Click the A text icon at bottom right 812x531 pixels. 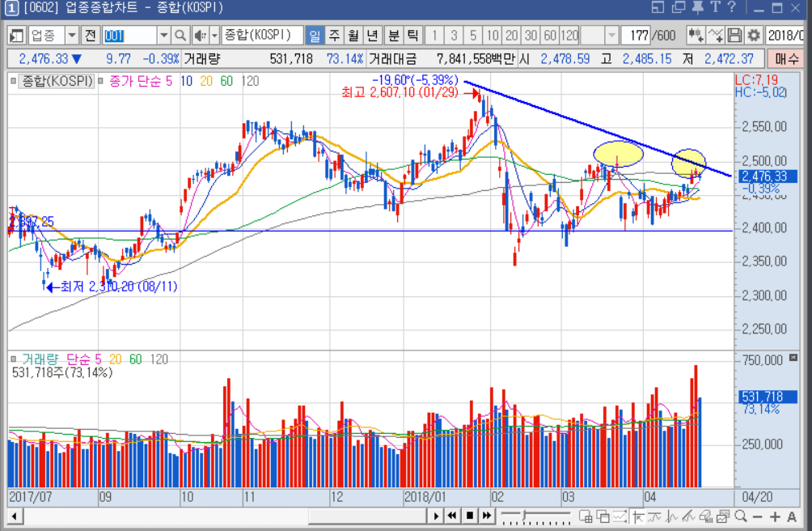793,516
